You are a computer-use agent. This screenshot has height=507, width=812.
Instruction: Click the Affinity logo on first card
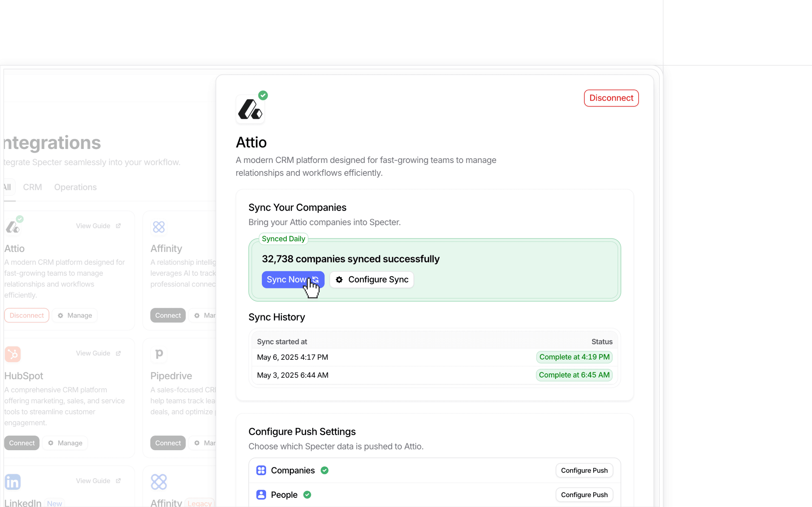(x=159, y=227)
